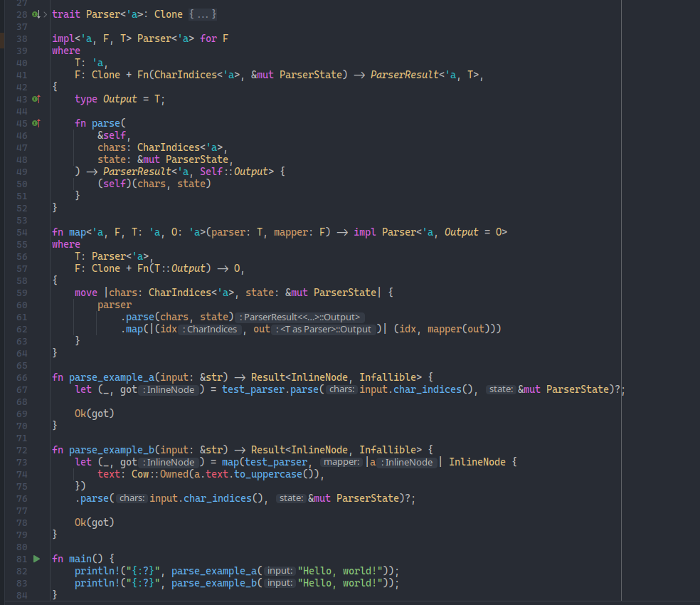Expand the folded trait Parser block arrow

[45, 15]
